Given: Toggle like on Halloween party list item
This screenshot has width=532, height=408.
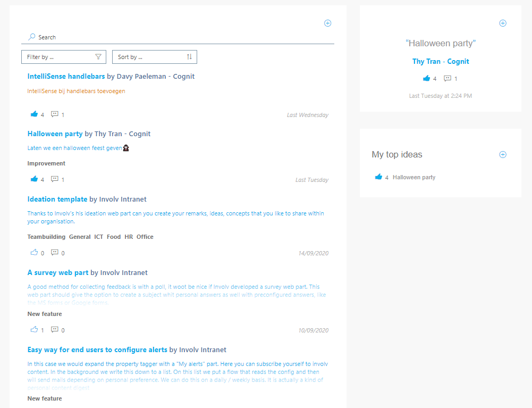Looking at the screenshot, I should [x=35, y=179].
